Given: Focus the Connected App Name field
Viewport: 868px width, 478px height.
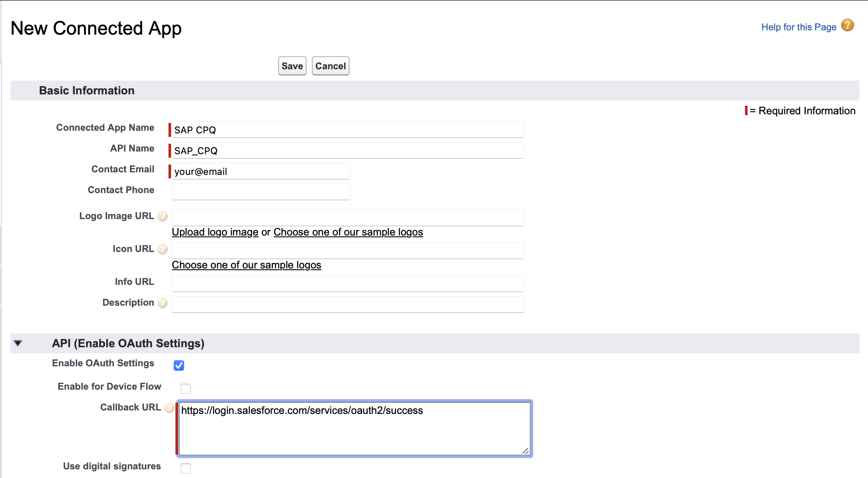Looking at the screenshot, I should pyautogui.click(x=347, y=130).
